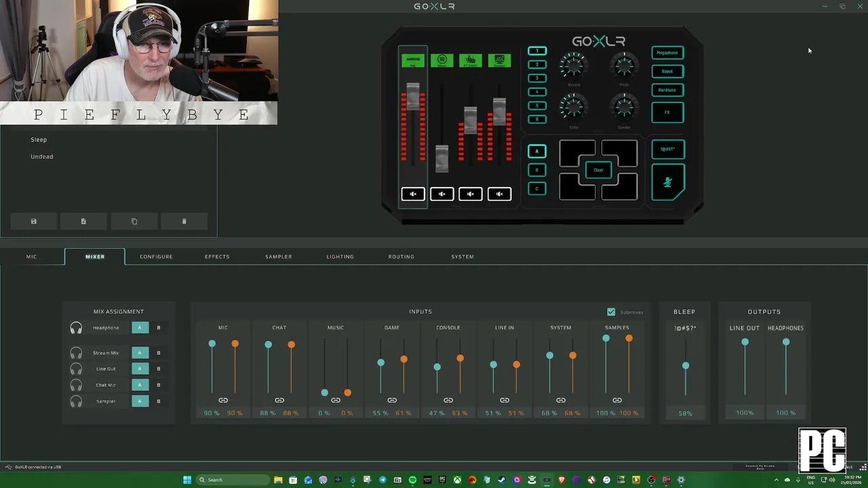Click the headphone icon beside Chat Mic
The width and height of the screenshot is (868, 488).
pyautogui.click(x=76, y=385)
